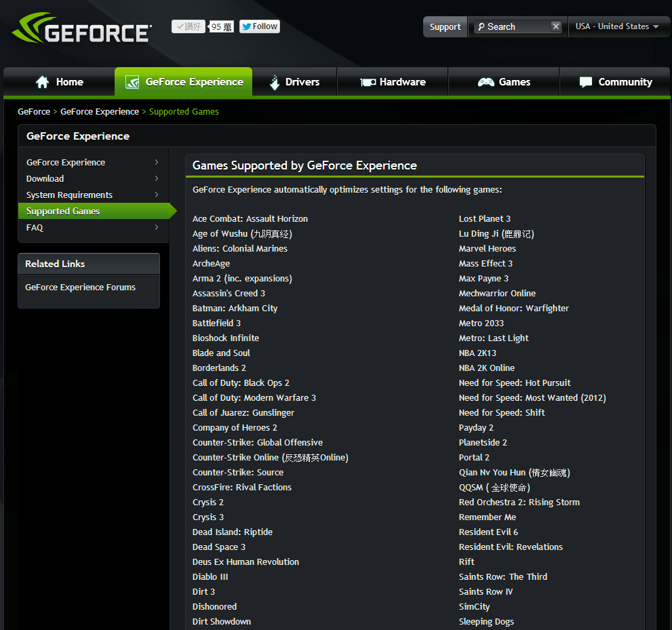Click the search magnifier icon
Viewport: 672px width, 630px height.
(x=481, y=26)
